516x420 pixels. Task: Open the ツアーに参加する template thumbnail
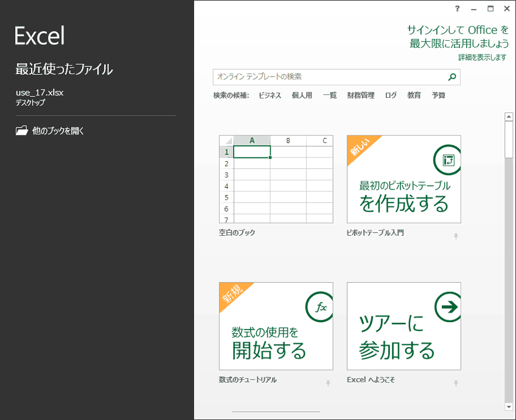click(404, 326)
